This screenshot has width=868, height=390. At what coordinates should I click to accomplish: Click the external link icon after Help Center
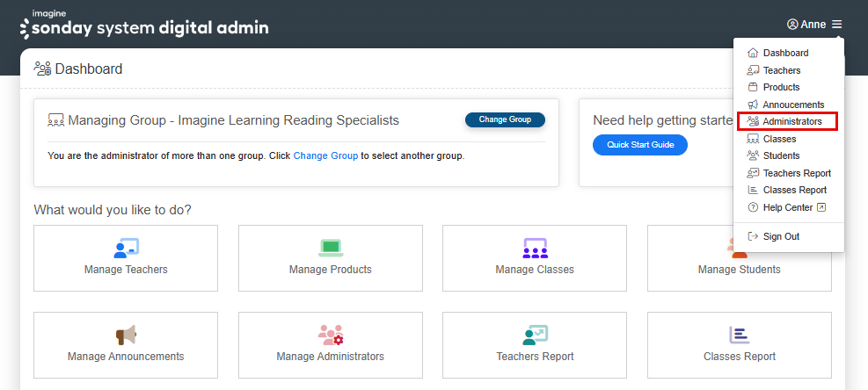821,207
